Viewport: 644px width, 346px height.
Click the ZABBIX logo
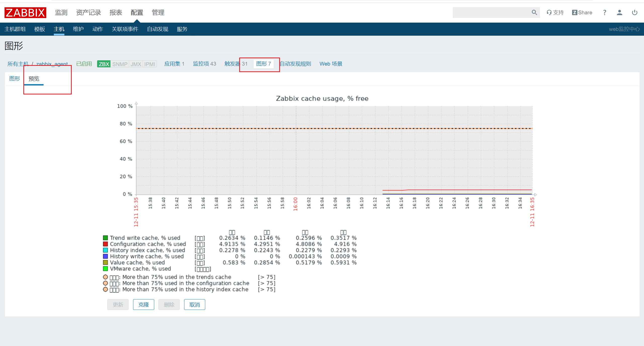tap(25, 13)
